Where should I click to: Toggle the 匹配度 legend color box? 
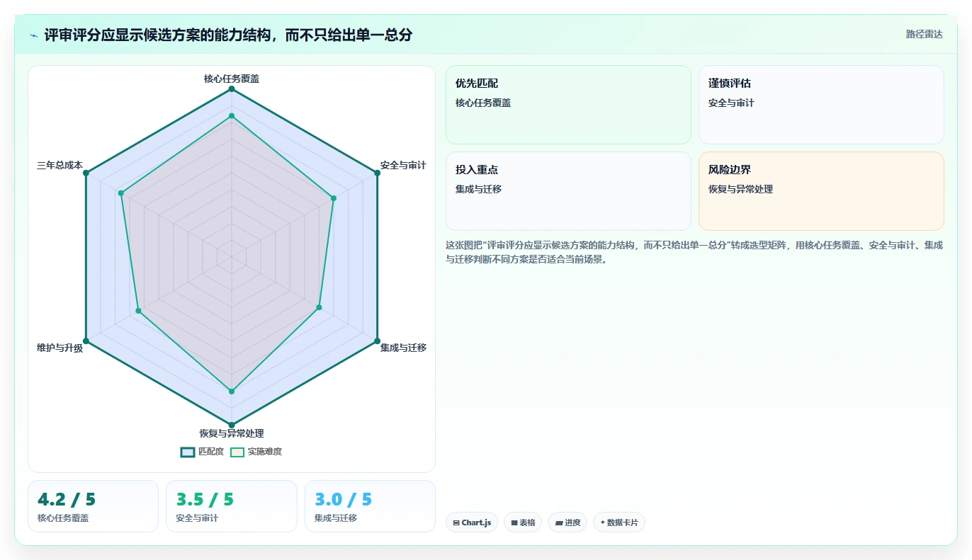coord(188,452)
